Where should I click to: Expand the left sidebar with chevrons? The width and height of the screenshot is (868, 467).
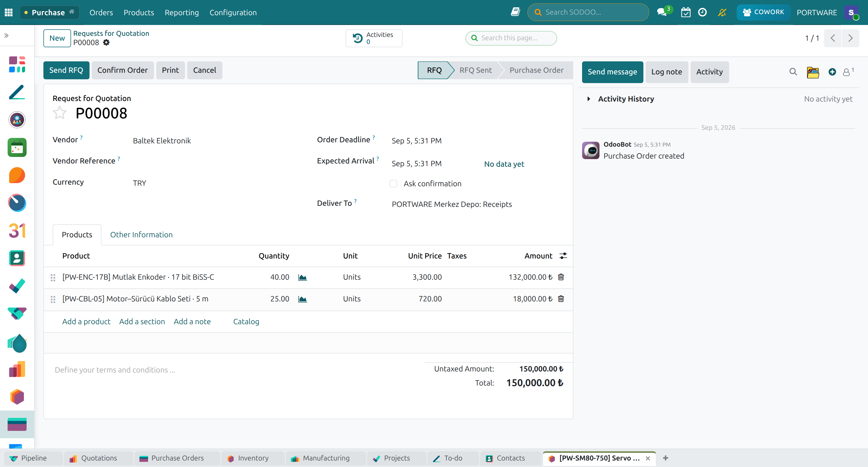pyautogui.click(x=7, y=35)
